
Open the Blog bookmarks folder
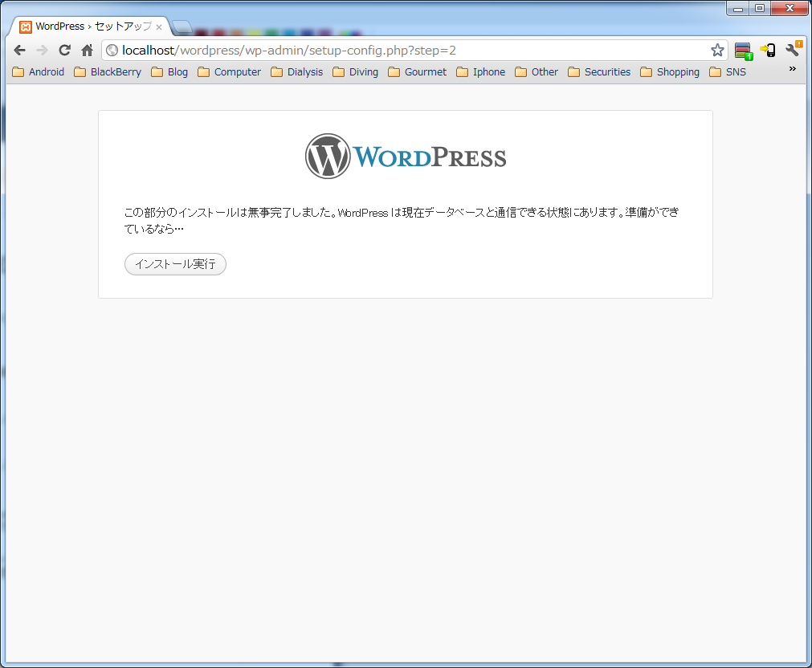click(x=169, y=72)
